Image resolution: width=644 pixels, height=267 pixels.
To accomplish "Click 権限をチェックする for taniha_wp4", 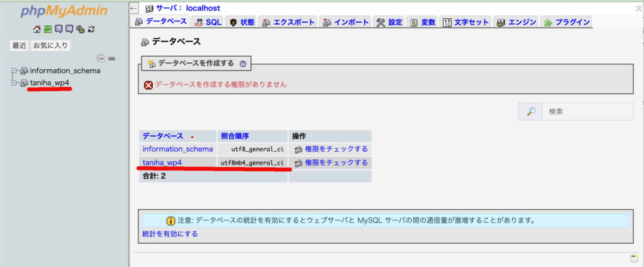I will 336,162.
